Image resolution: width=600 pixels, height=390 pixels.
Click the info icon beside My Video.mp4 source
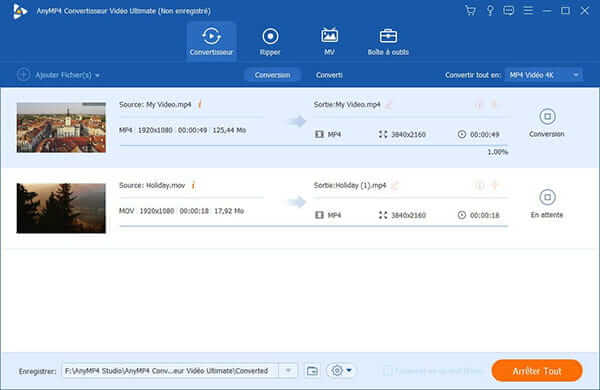pos(200,104)
